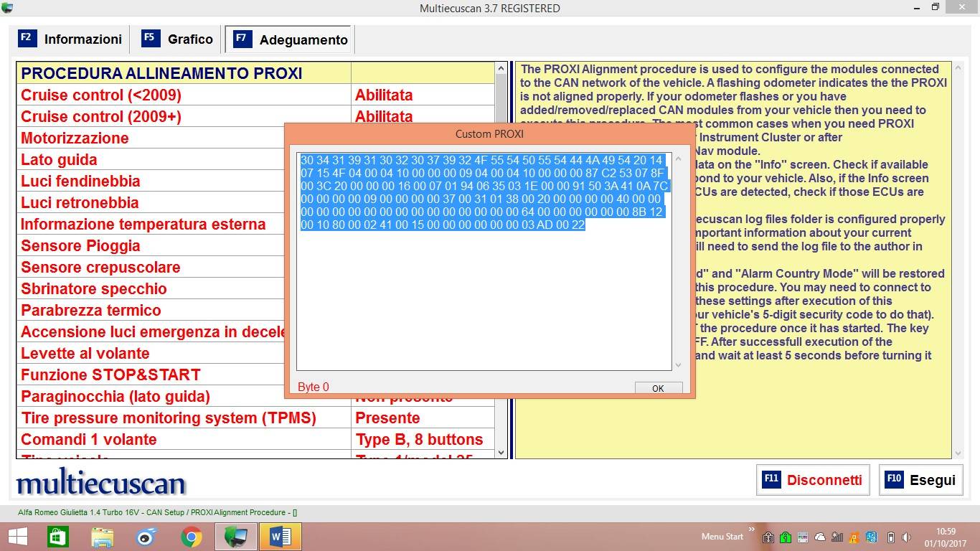Viewport: 980px width, 551px height.
Task: Select the 'Sensore Pioggia' parameter row
Action: (x=151, y=246)
